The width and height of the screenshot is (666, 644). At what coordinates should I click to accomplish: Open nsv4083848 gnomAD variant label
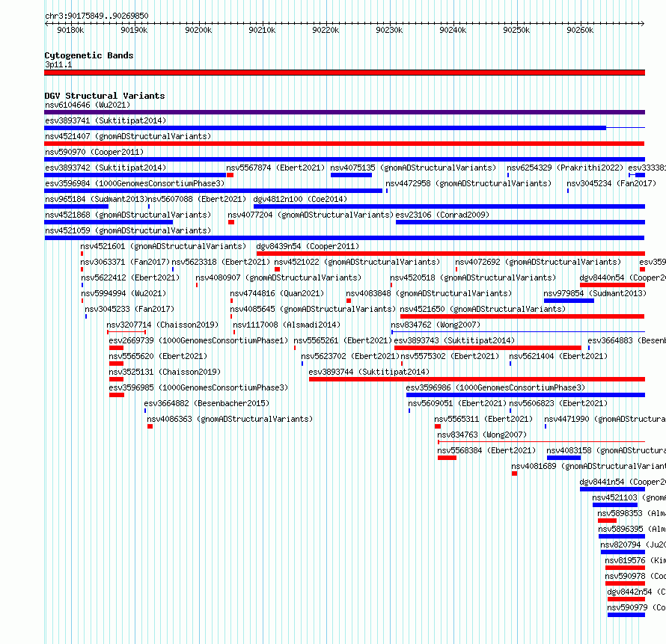pos(429,293)
